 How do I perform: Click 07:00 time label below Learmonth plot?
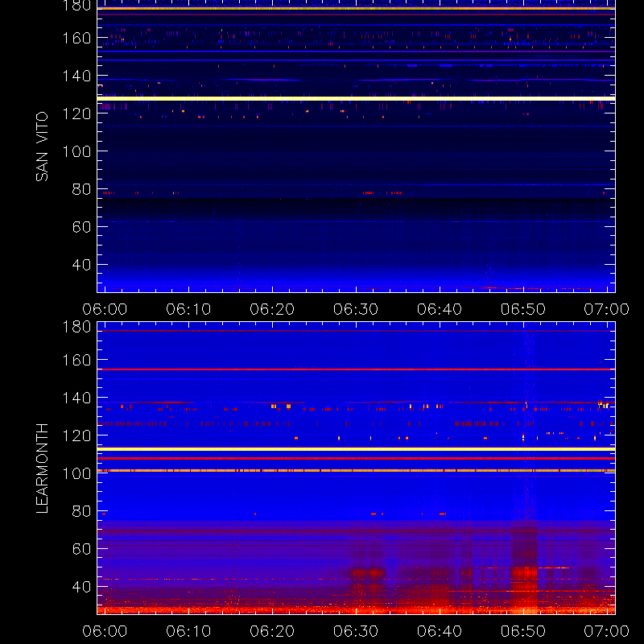tap(607, 631)
